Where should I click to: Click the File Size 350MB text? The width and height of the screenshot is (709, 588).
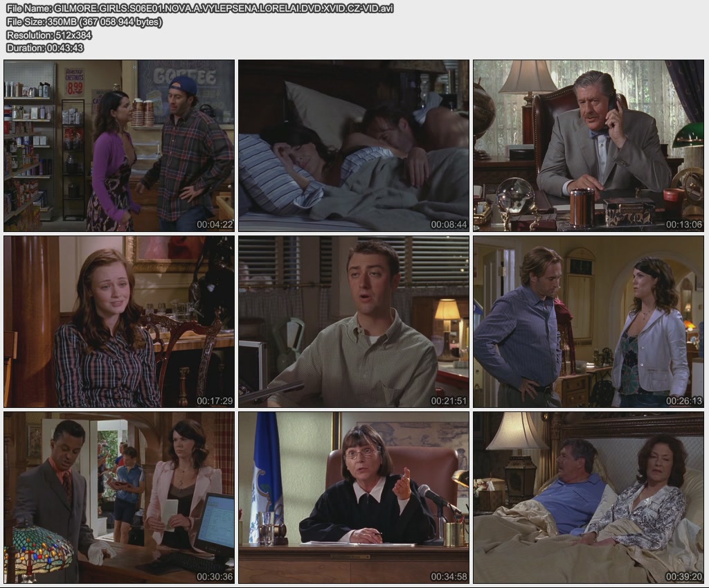[84, 21]
